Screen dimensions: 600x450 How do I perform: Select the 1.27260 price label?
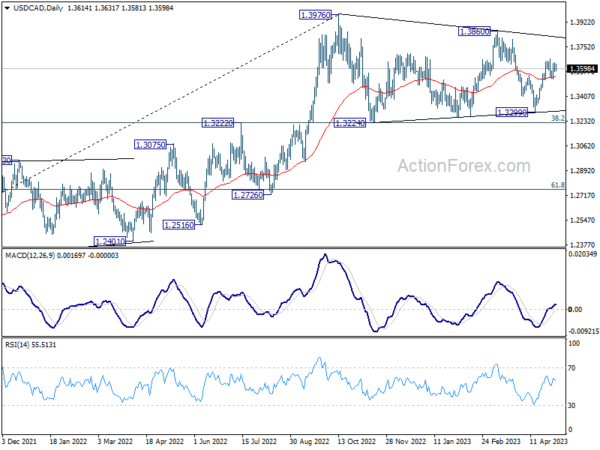click(x=248, y=195)
